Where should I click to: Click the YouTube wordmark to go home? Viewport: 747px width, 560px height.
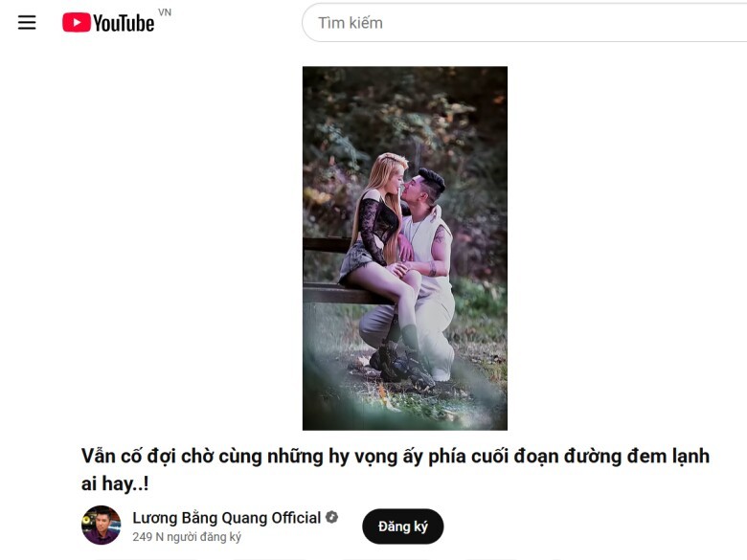point(124,23)
